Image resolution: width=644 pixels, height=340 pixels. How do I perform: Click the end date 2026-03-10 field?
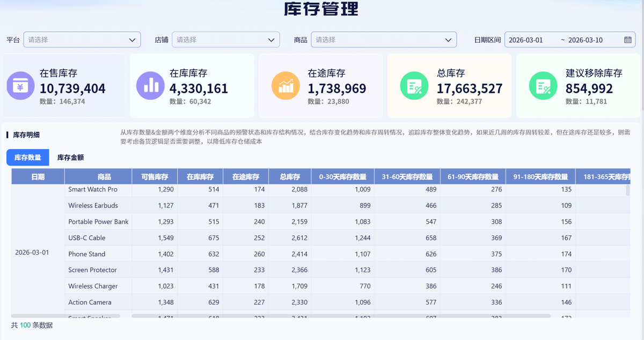586,40
